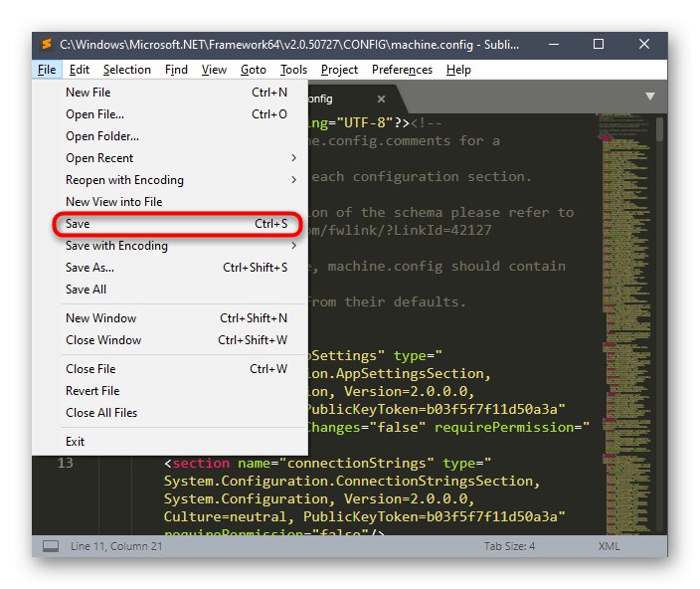Expand the Reopen with Encoding submenu arrow
Viewport: 700px width, 589px height.
click(x=293, y=179)
